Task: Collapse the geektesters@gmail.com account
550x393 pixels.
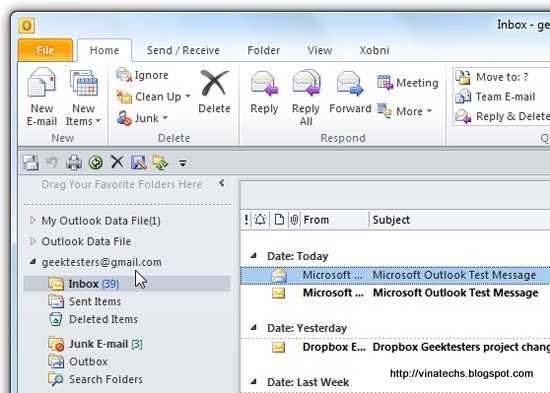Action: tap(33, 261)
